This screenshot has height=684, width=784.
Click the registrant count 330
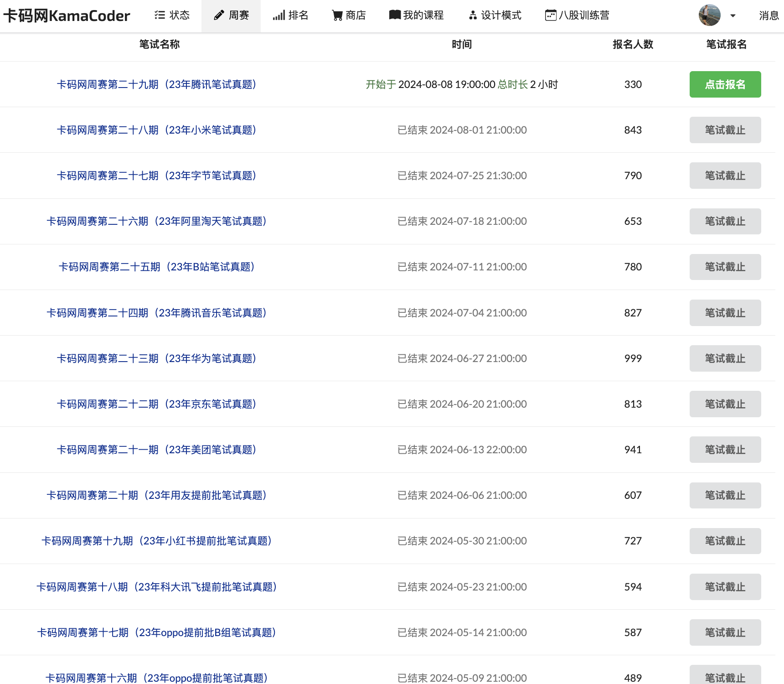633,84
